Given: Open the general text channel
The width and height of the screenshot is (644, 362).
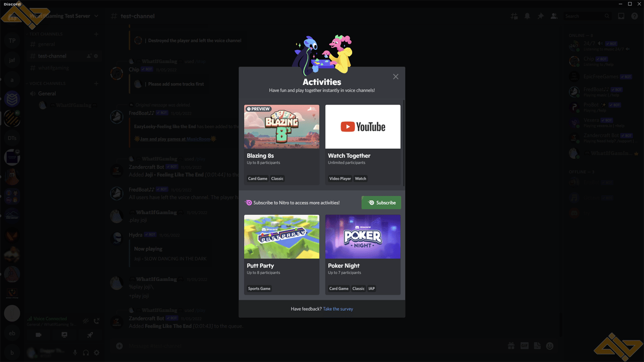Looking at the screenshot, I should tap(64, 44).
